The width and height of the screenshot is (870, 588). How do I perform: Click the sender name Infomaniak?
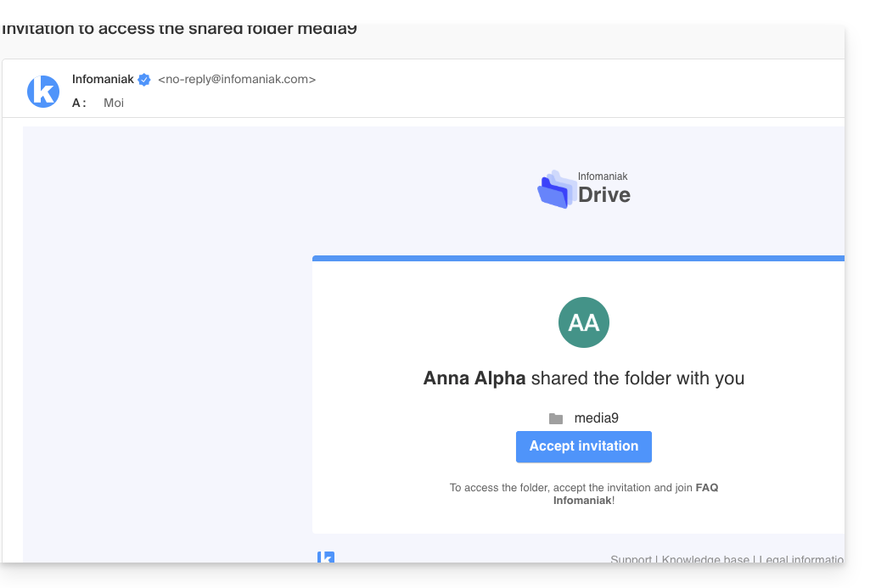(103, 80)
